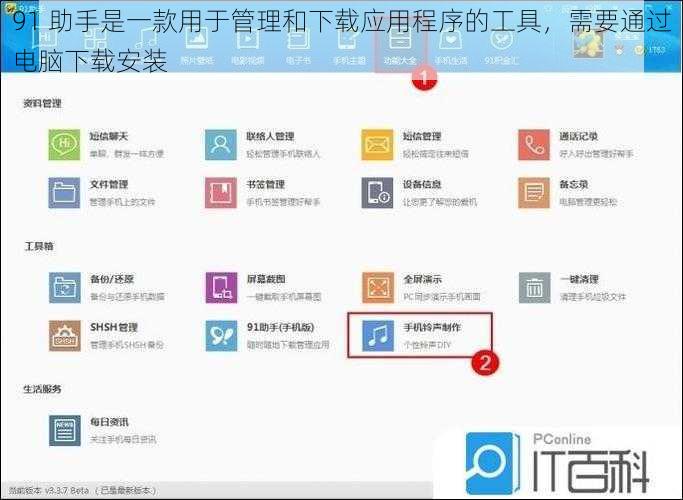Launch the 一键清理 trash bin icon

[x=534, y=287]
